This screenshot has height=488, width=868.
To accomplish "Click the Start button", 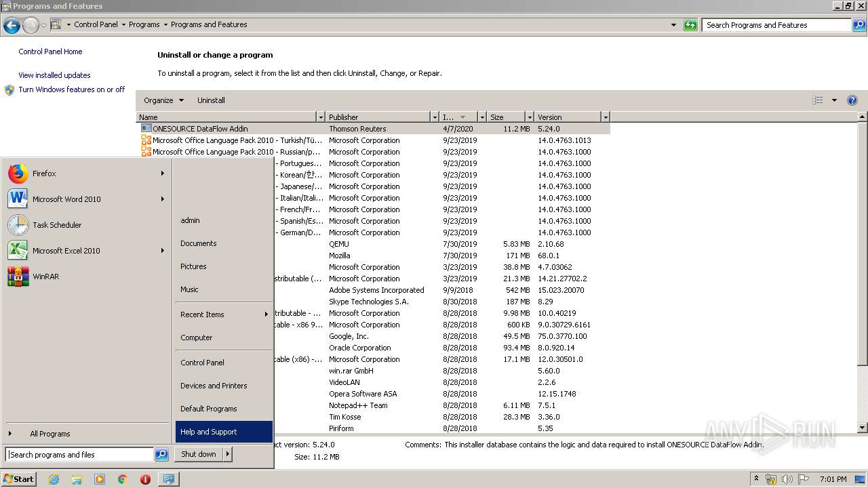I will 18,479.
